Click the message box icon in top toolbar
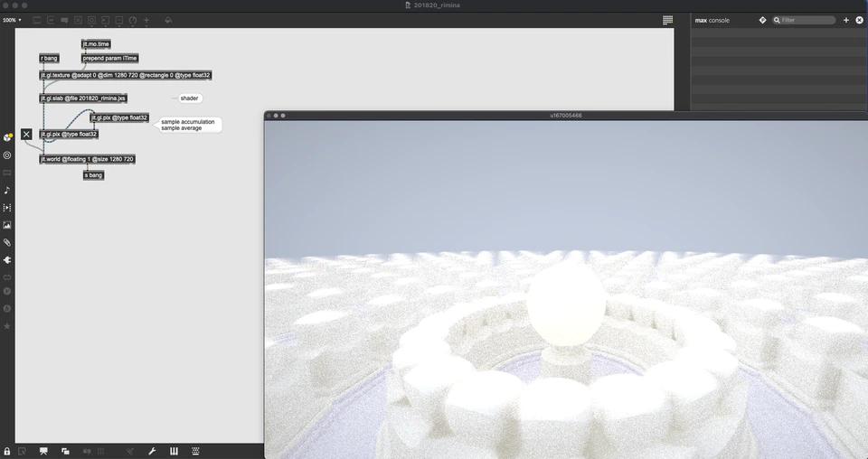 pos(51,20)
